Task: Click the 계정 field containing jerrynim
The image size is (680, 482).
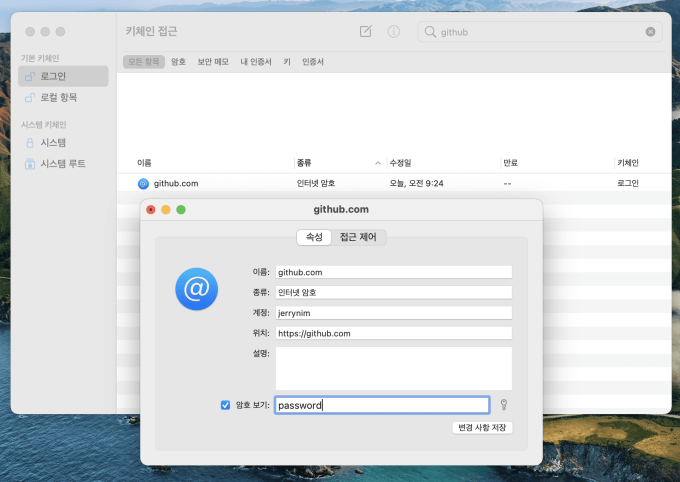Action: pos(393,313)
